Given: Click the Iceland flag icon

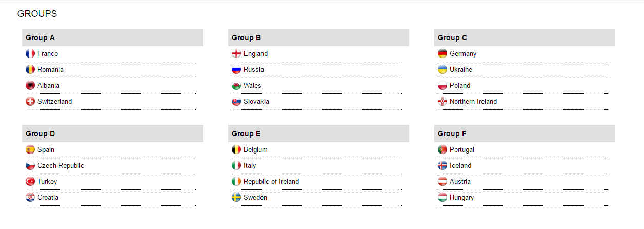Looking at the screenshot, I should pos(442,165).
